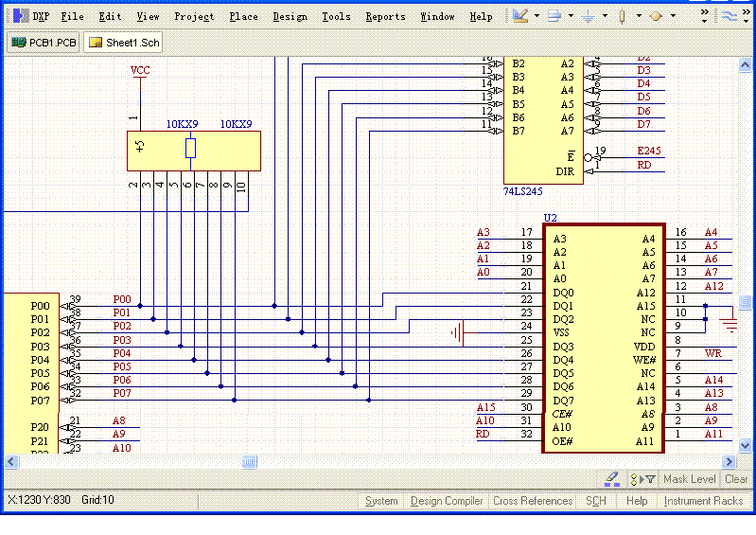
Task: Click the Place Bus tool icon
Action: click(555, 16)
